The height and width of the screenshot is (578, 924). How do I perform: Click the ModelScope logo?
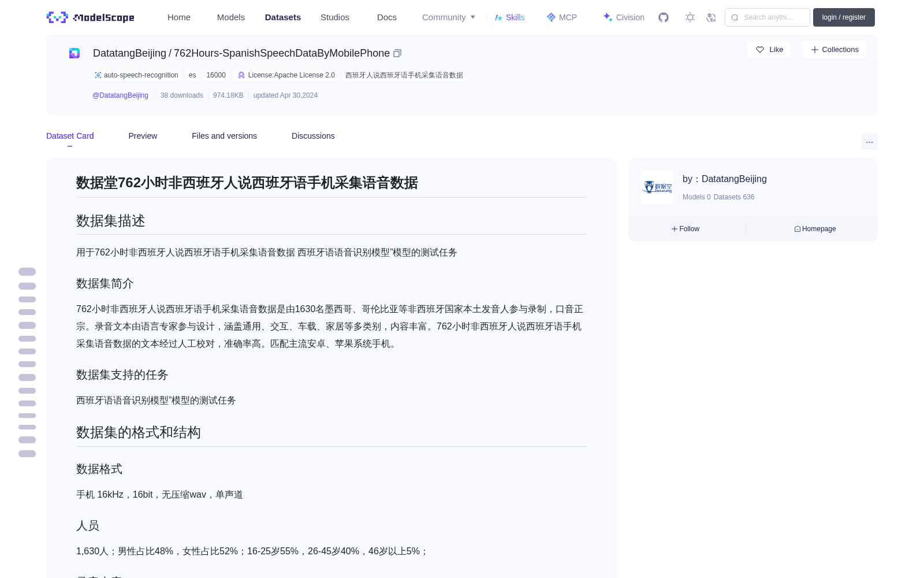[90, 17]
